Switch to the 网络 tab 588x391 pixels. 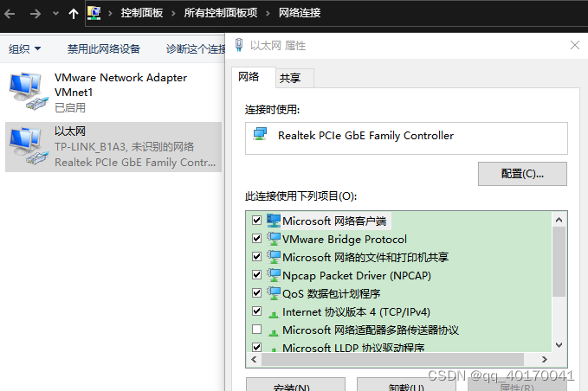click(253, 77)
